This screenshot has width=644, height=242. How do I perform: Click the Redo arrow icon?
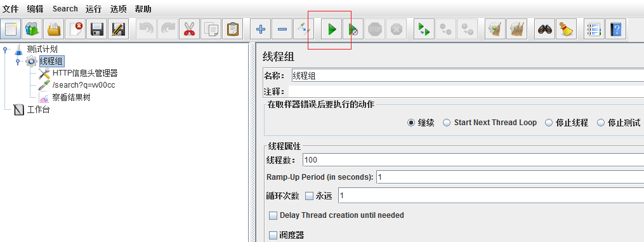click(168, 29)
